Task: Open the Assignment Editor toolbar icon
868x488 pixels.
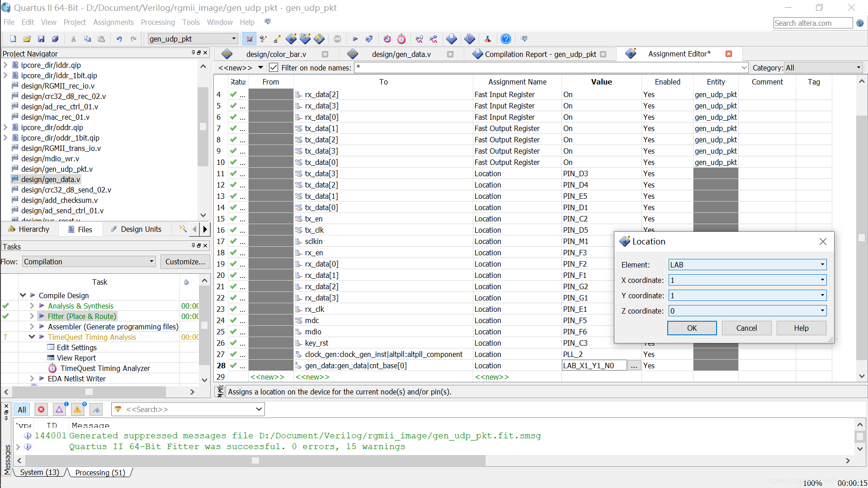Action: tap(291, 39)
